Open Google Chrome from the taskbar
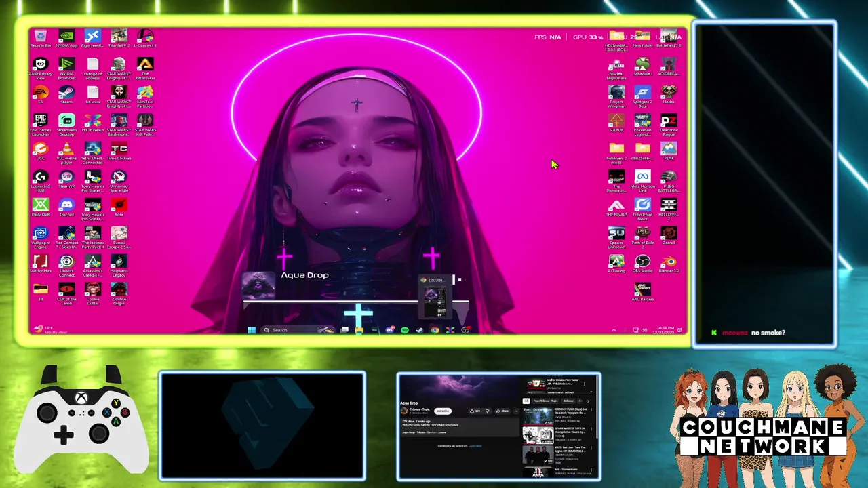Viewport: 868px width, 488px height. pos(435,330)
